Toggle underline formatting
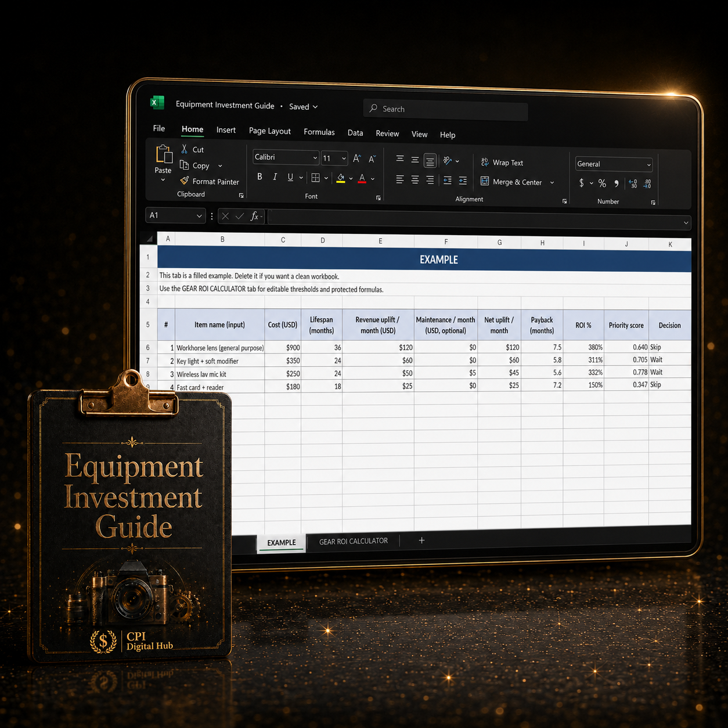 pyautogui.click(x=290, y=177)
